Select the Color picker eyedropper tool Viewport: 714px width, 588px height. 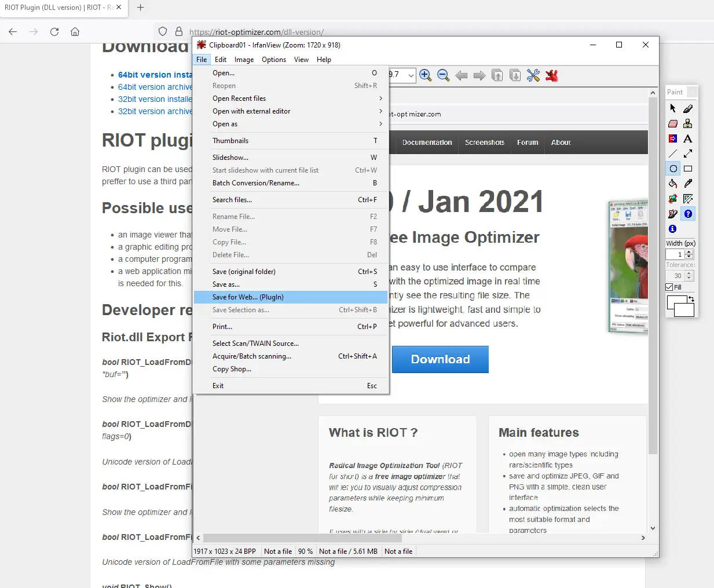(x=688, y=184)
